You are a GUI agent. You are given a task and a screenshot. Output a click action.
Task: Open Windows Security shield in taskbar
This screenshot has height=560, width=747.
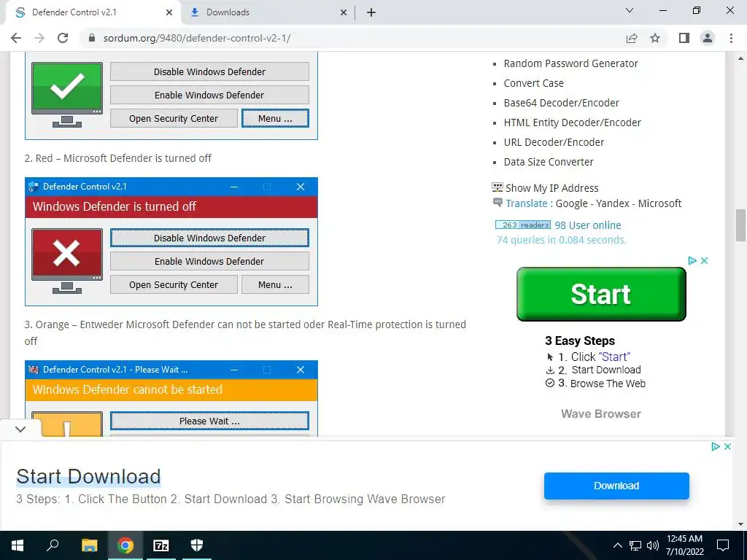(x=197, y=545)
